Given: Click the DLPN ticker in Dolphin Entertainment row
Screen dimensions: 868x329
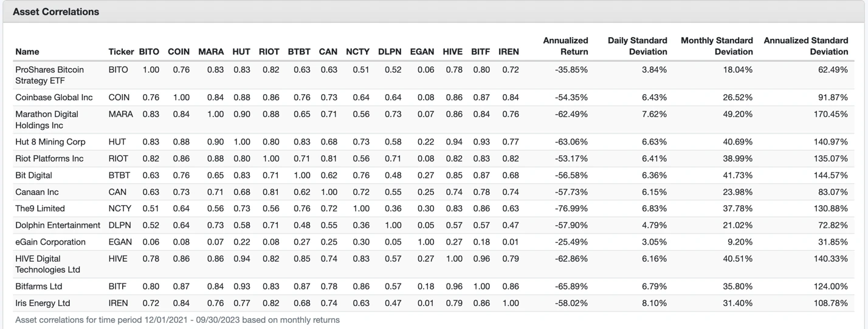Looking at the screenshot, I should tap(119, 225).
